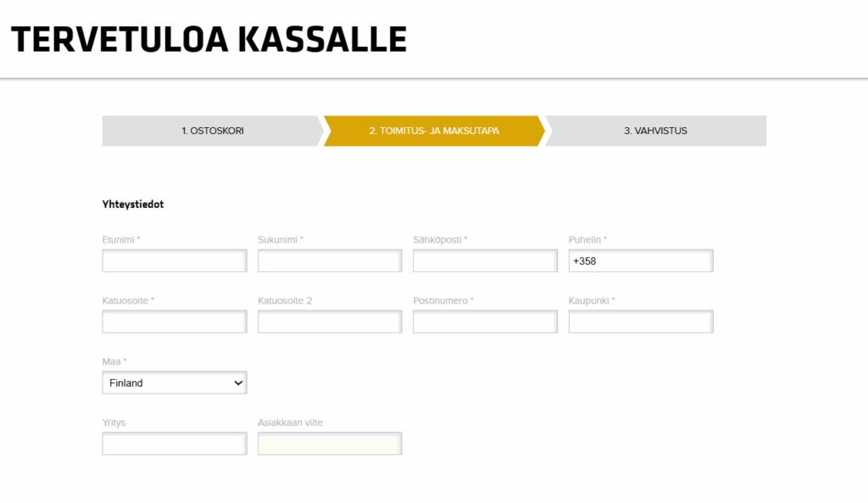Click the Puhelin * label text

click(587, 240)
